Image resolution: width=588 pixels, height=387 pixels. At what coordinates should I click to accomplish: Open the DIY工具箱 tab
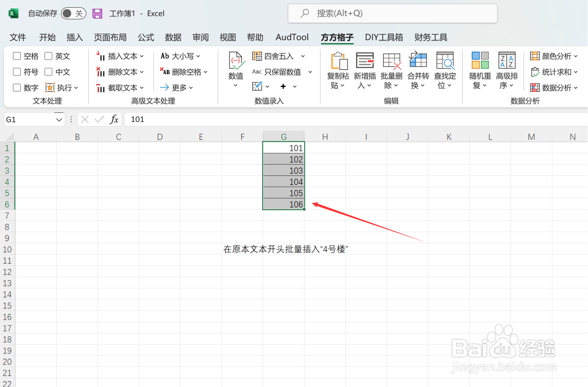click(x=384, y=37)
